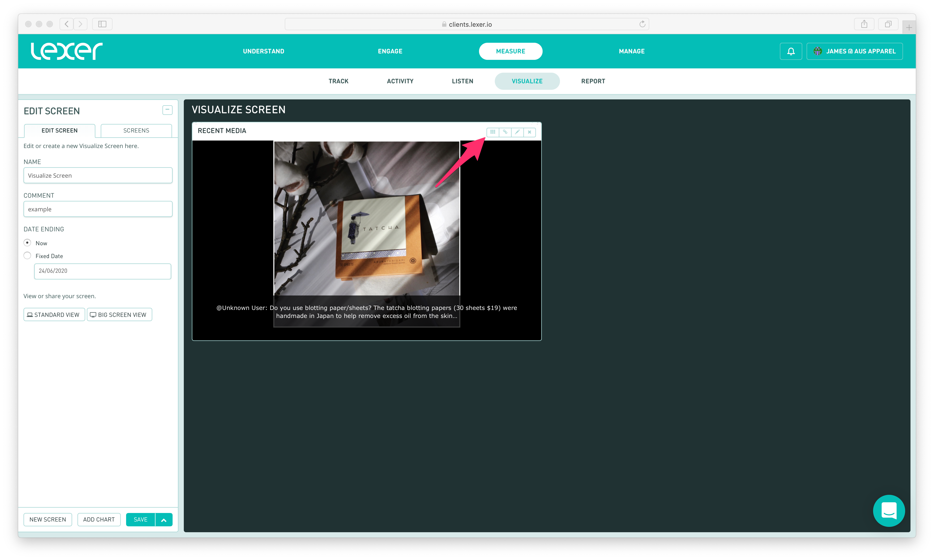Click the chain link icon on Recent Media chart
The image size is (934, 560).
[505, 132]
